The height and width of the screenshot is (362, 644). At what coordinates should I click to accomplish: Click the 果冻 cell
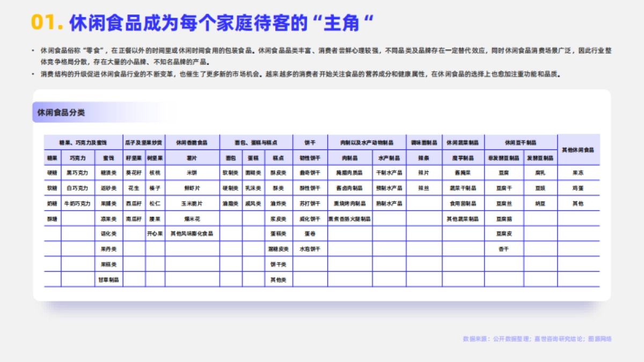click(x=578, y=173)
